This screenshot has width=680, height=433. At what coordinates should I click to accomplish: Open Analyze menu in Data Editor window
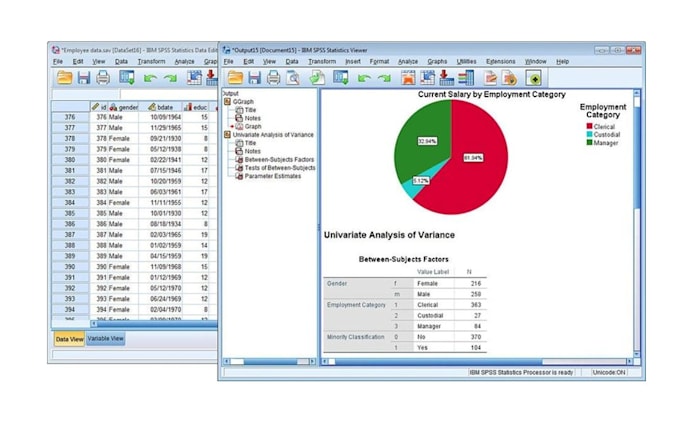click(x=184, y=62)
